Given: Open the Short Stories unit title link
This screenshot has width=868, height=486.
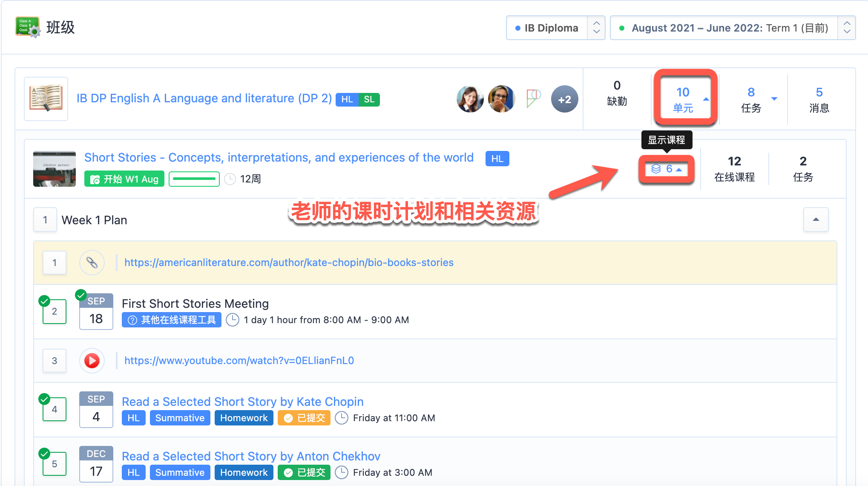Looking at the screenshot, I should point(279,158).
